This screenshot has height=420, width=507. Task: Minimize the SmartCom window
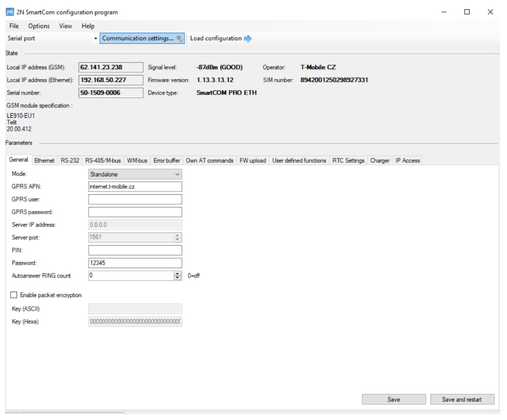(x=444, y=12)
